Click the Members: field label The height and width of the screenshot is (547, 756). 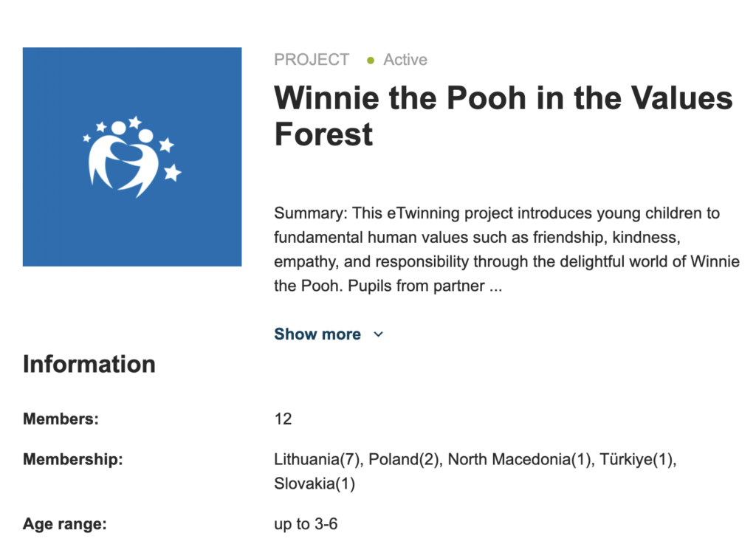click(x=61, y=419)
